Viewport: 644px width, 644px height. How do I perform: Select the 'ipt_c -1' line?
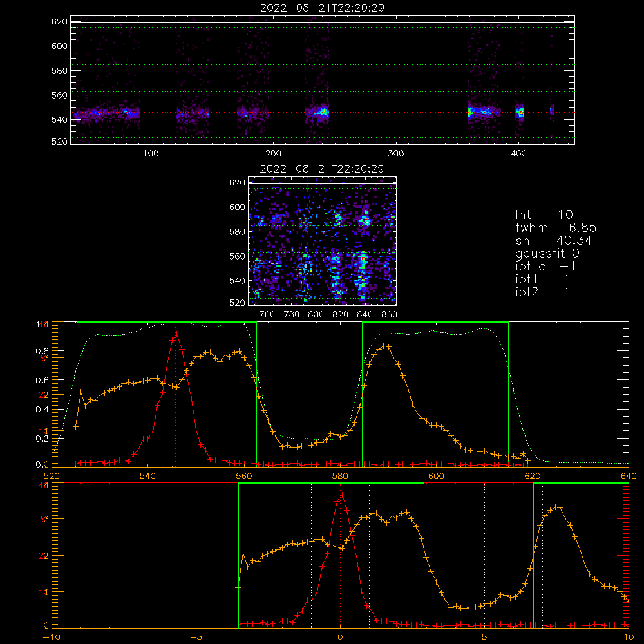545,267
